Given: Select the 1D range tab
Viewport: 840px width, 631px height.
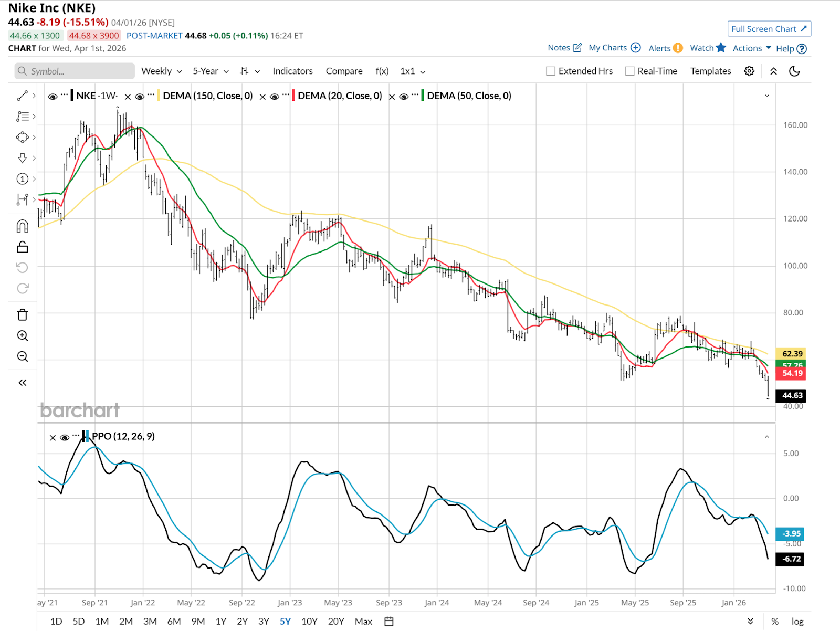Looking at the screenshot, I should pos(56,622).
